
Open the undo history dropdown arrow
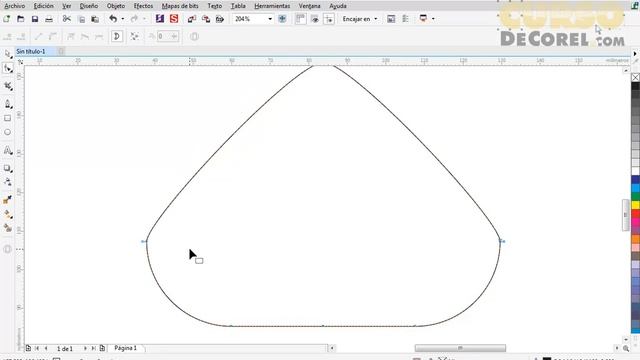click(x=122, y=19)
